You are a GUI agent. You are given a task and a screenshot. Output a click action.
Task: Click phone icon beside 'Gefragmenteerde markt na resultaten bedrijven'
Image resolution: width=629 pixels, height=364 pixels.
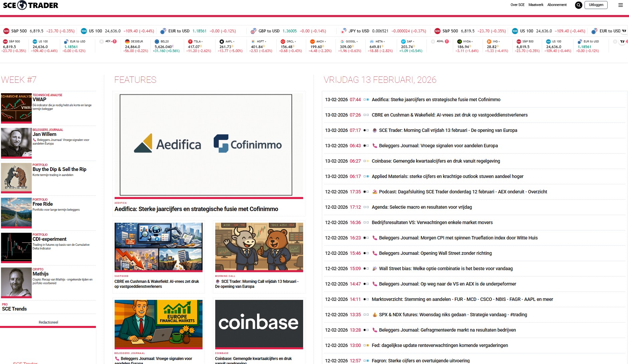(375, 330)
